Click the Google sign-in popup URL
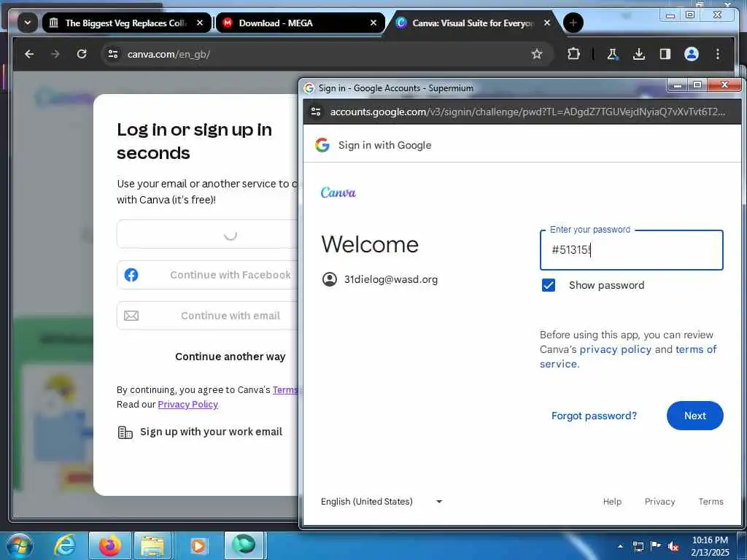This screenshot has height=560, width=747. (527, 112)
